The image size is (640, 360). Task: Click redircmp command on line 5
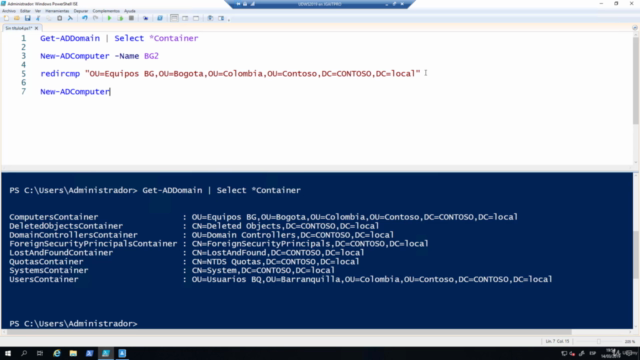point(60,73)
